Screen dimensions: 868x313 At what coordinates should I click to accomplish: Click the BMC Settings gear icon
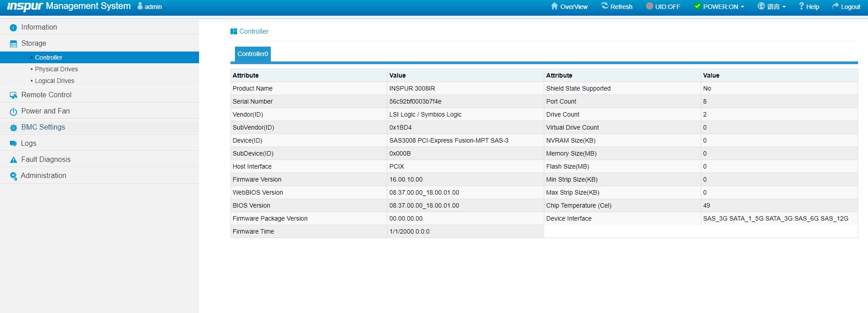pos(13,128)
